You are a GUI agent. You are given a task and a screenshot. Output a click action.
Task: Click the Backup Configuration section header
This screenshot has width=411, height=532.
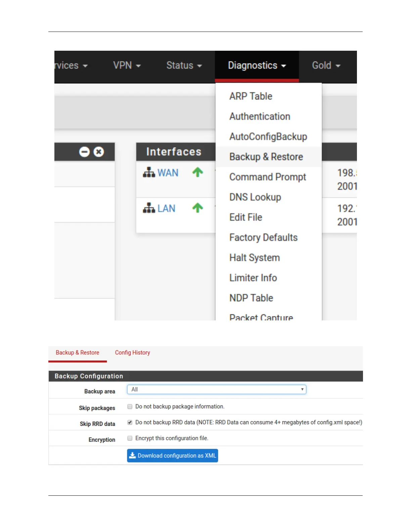coord(205,376)
